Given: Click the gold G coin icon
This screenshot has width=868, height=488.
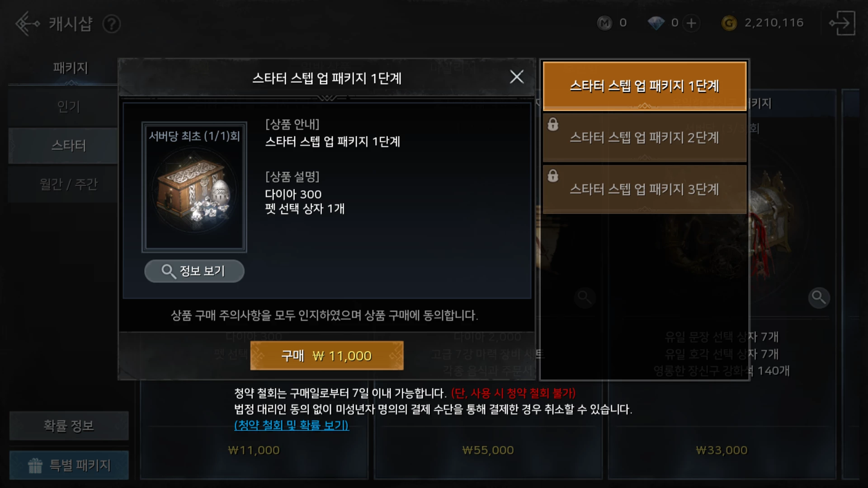Looking at the screenshot, I should (x=729, y=23).
